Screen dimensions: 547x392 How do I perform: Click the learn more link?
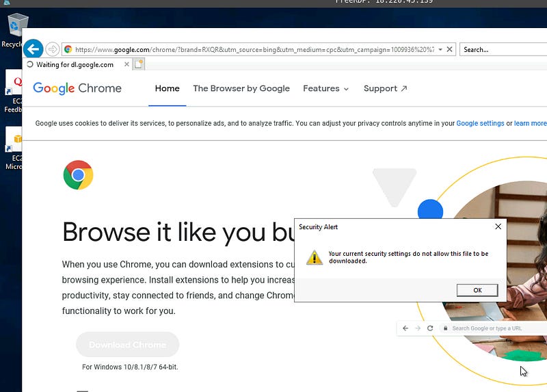[531, 123]
